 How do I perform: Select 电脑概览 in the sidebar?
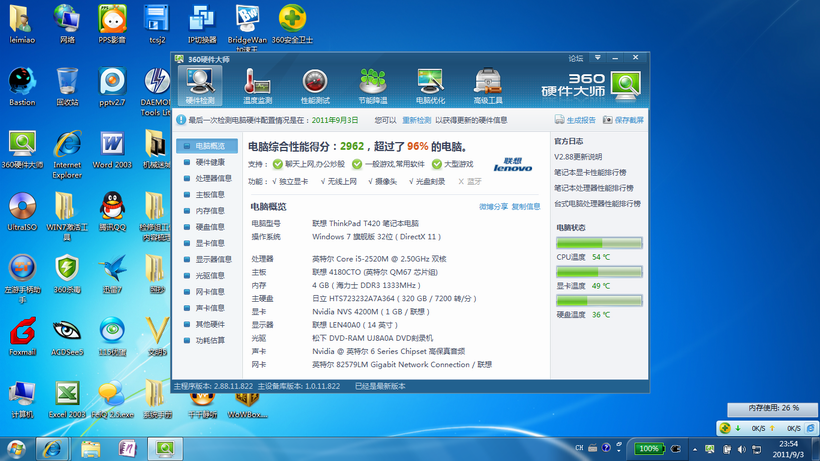tap(207, 146)
